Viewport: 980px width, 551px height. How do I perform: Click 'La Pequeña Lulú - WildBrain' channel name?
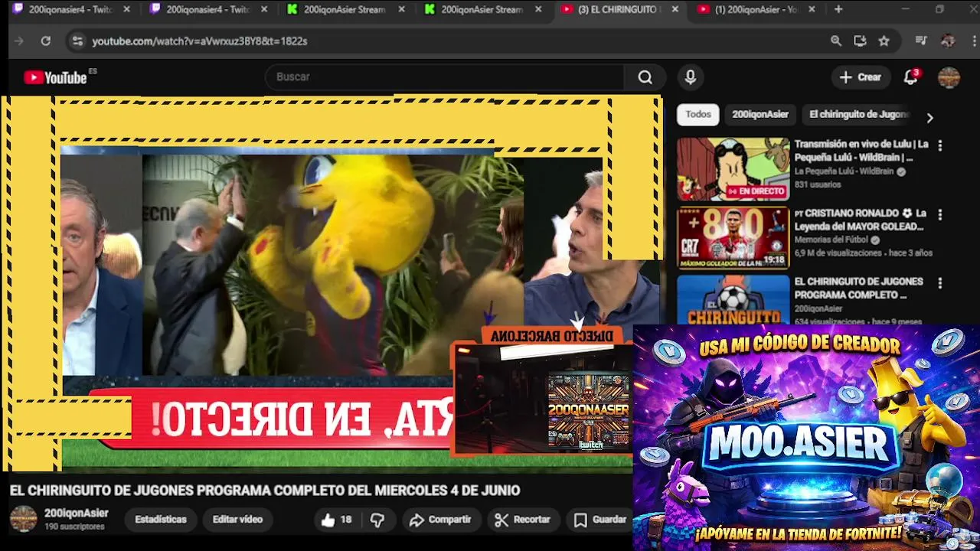point(844,171)
